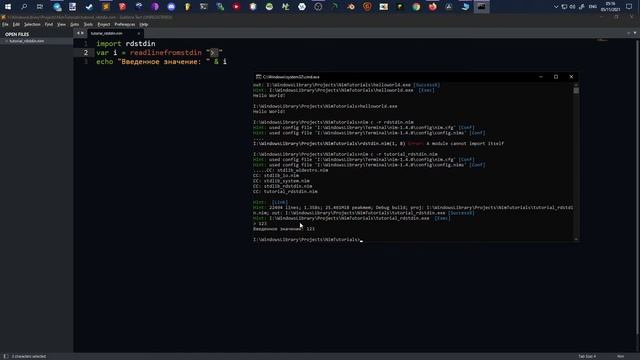Image resolution: width=640 pixels, height=360 pixels.
Task: Open the Find menu
Action: (49, 24)
